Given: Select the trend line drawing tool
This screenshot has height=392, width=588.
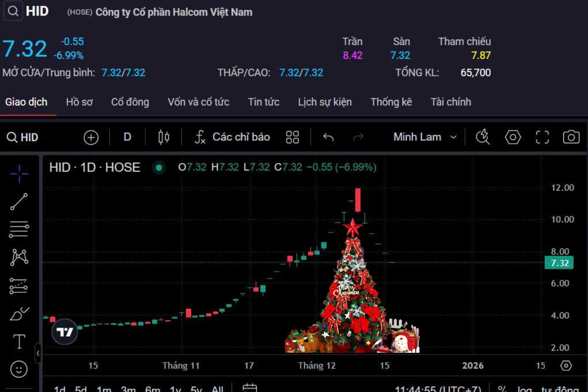Looking at the screenshot, I should point(19,201).
